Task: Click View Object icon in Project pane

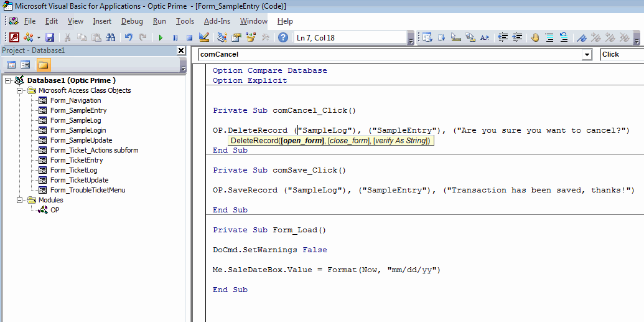Action: [x=25, y=65]
